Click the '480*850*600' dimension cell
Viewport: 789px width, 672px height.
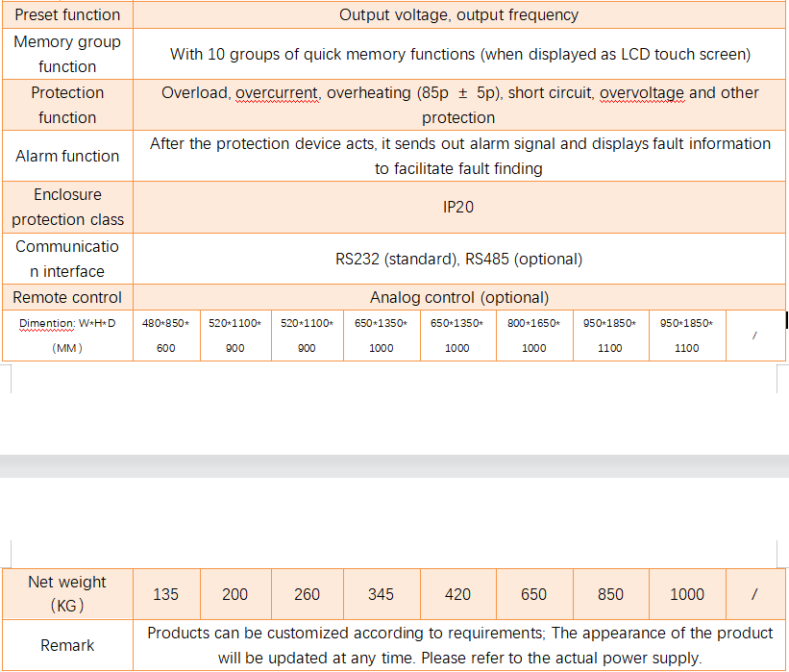pos(166,336)
